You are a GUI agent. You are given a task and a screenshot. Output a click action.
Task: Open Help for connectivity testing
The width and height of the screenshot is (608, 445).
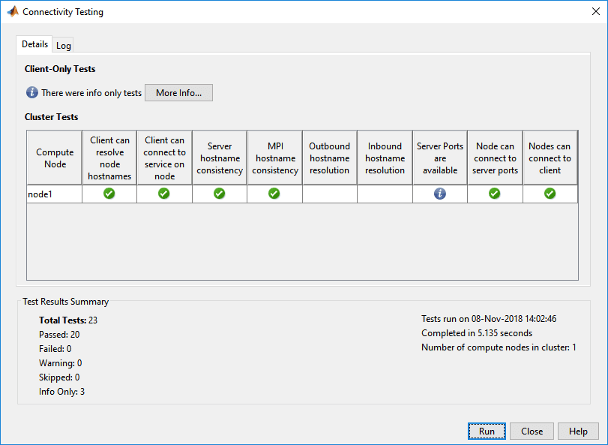click(578, 430)
